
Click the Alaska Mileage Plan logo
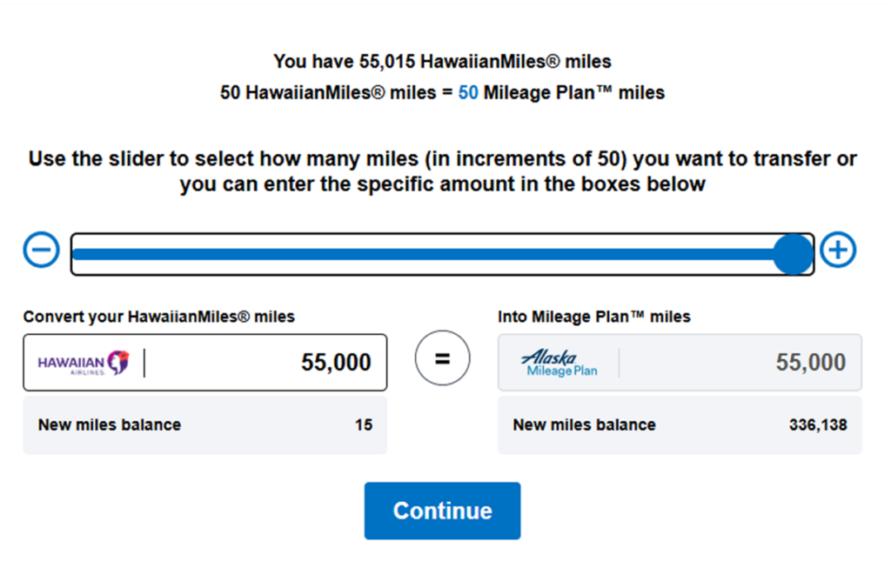(559, 364)
